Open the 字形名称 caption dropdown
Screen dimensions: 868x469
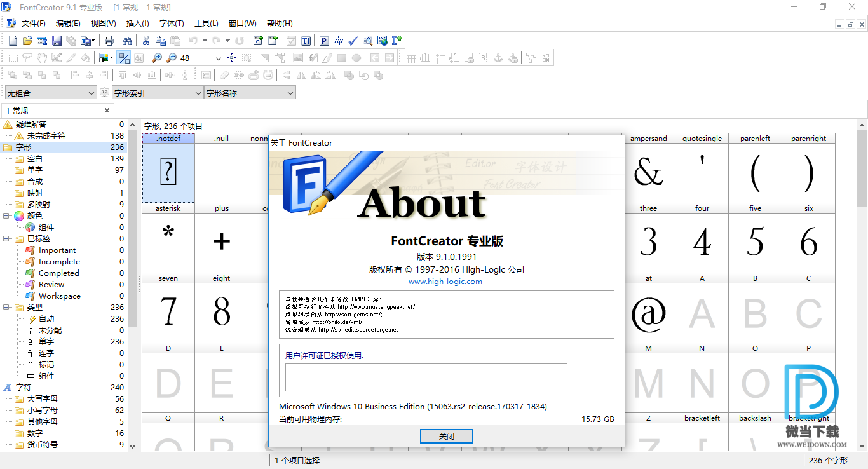pos(250,93)
